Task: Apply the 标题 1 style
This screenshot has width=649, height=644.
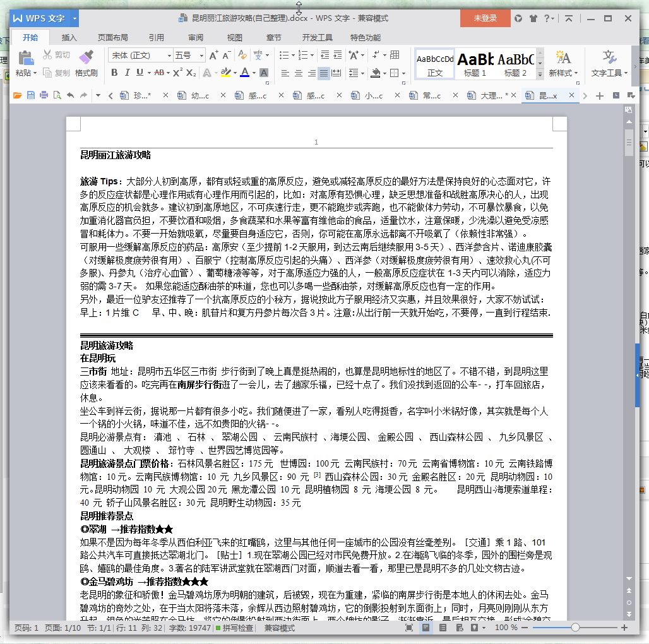Action: click(475, 64)
